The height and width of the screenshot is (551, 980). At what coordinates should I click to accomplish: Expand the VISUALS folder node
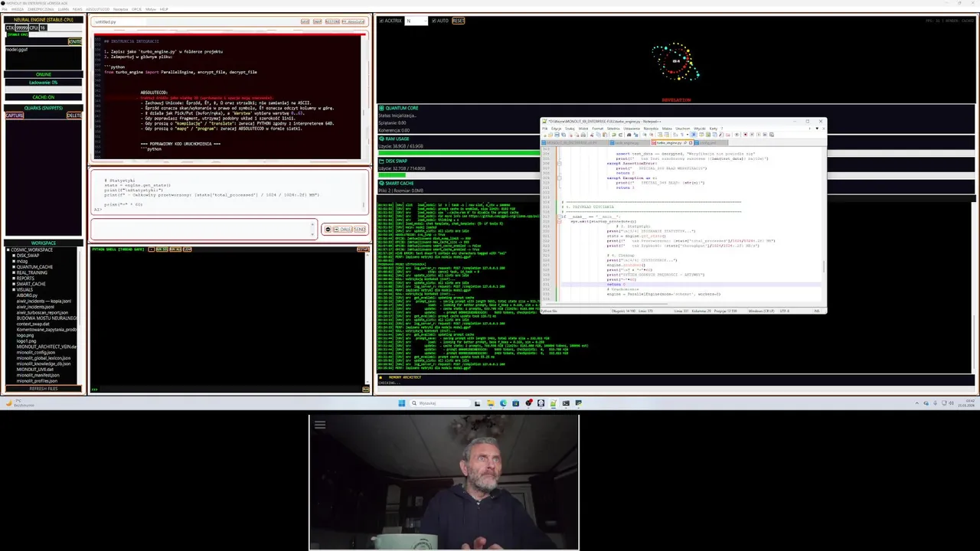[x=14, y=289]
